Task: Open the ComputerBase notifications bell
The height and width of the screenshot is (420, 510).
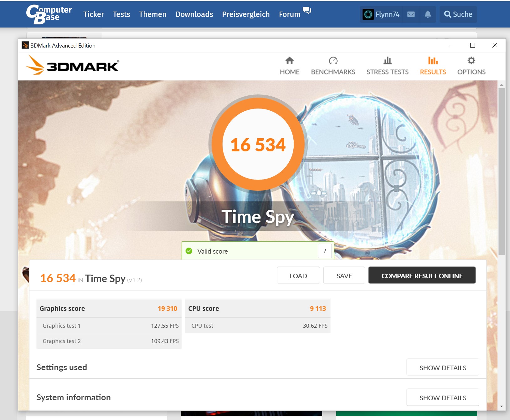Action: [428, 14]
